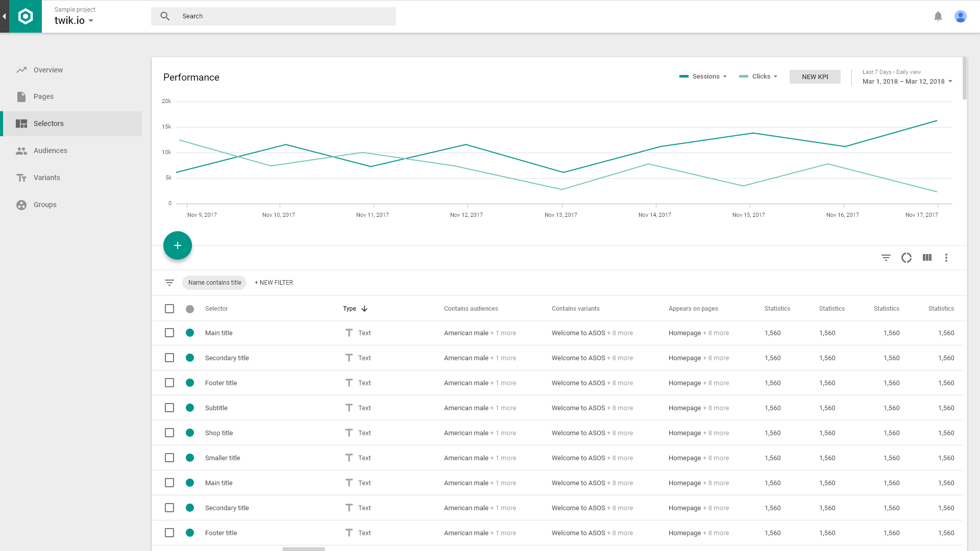This screenshot has width=980, height=551.
Task: Open the Variants sidebar item
Action: (47, 178)
